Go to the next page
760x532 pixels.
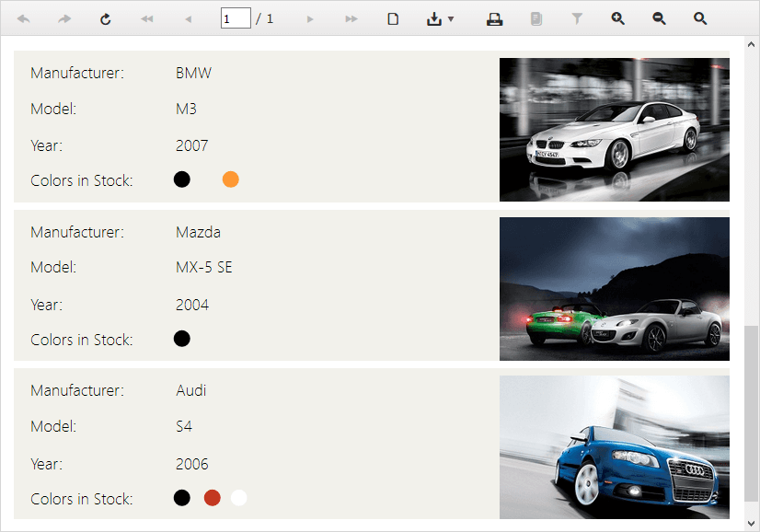pos(310,19)
